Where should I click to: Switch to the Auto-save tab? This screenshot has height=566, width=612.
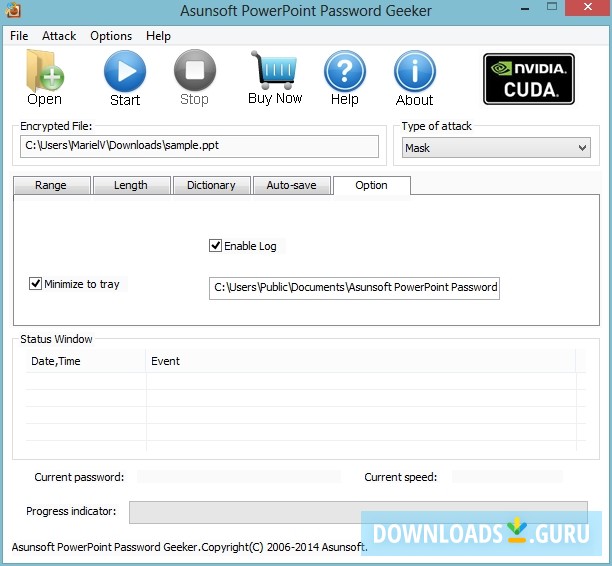click(292, 185)
